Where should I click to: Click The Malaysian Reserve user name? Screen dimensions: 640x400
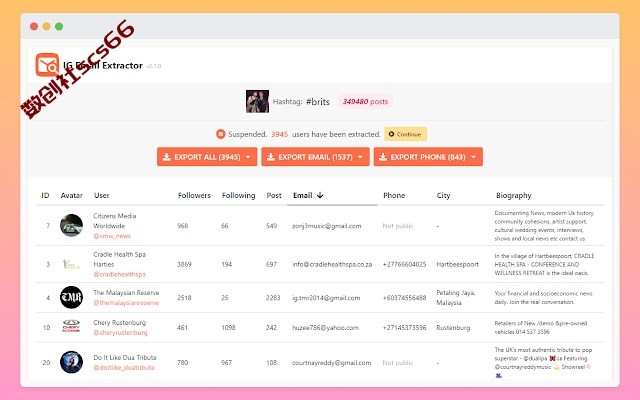tap(126, 293)
